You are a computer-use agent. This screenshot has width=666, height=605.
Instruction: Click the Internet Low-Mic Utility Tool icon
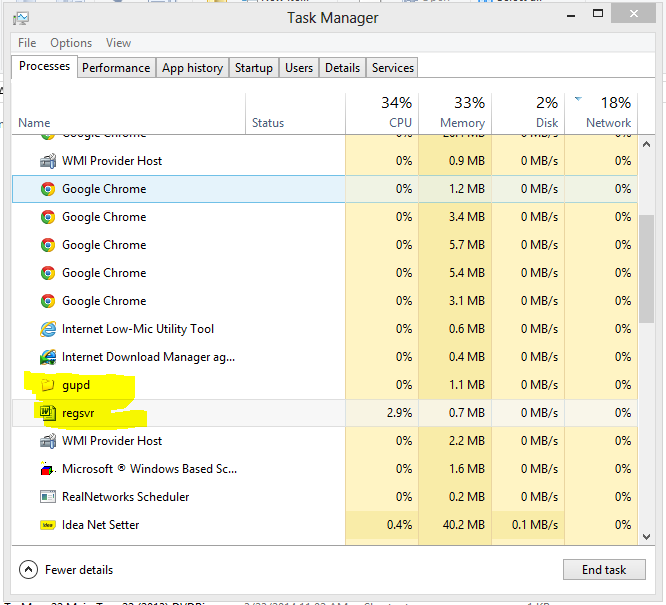click(48, 329)
